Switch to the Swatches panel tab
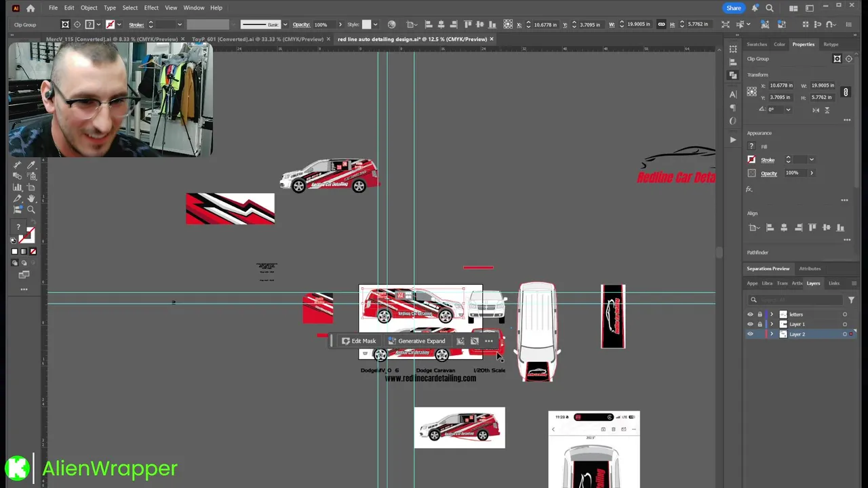Viewport: 868px width, 488px height. 757,45
